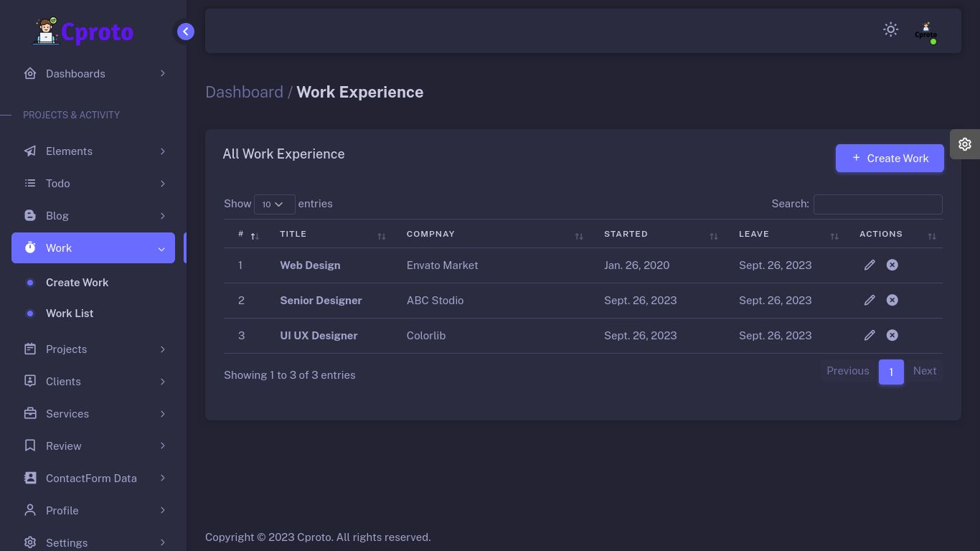Collapse the sidebar with arrow button
Image resolution: width=980 pixels, height=551 pixels.
coord(186,32)
